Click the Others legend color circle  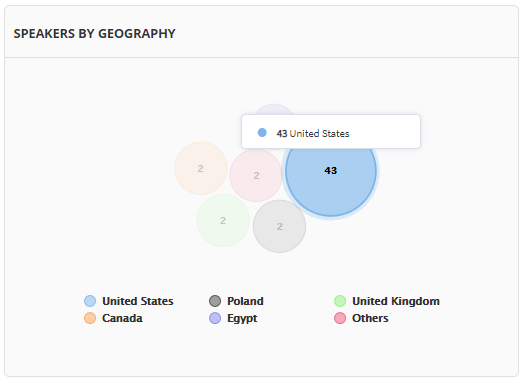tap(340, 318)
